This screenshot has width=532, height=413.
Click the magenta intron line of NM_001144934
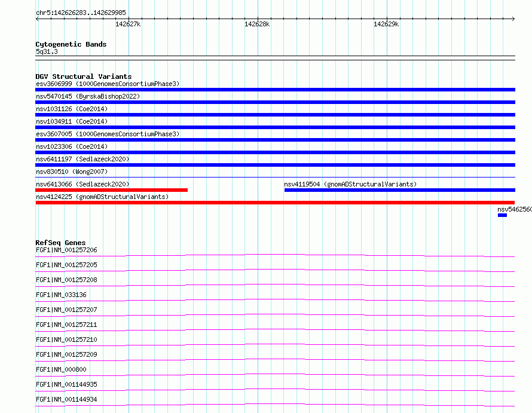tap(275, 404)
